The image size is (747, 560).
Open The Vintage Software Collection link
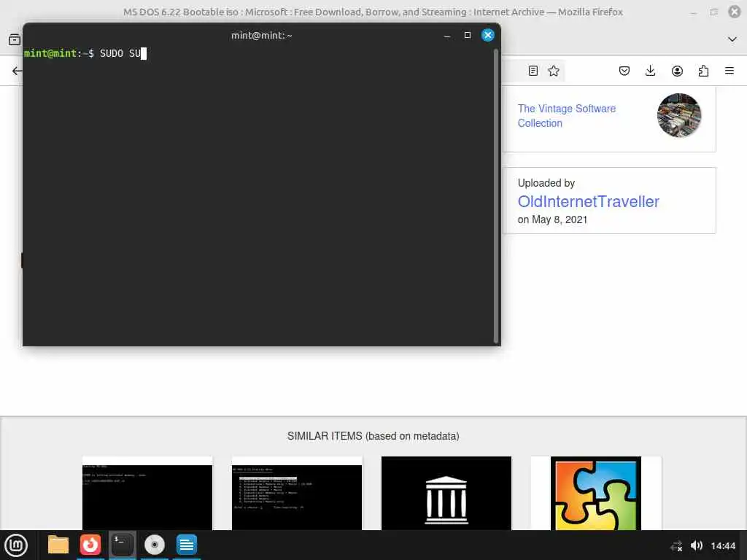566,116
